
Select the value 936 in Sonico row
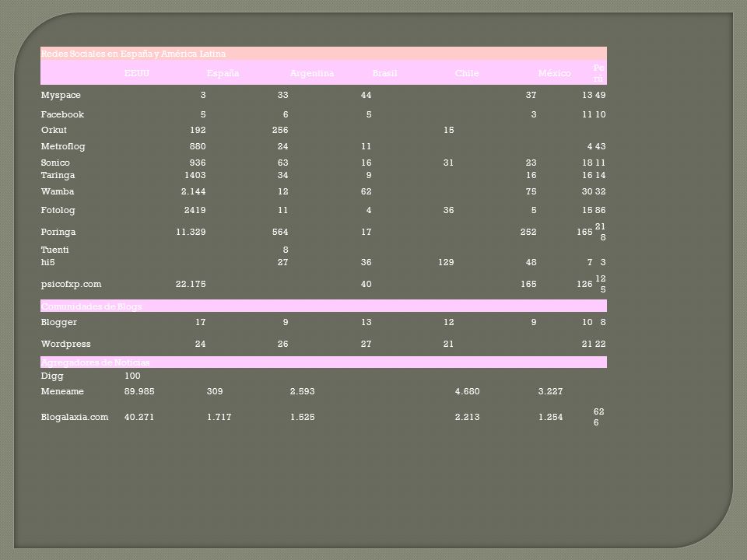[x=198, y=163]
